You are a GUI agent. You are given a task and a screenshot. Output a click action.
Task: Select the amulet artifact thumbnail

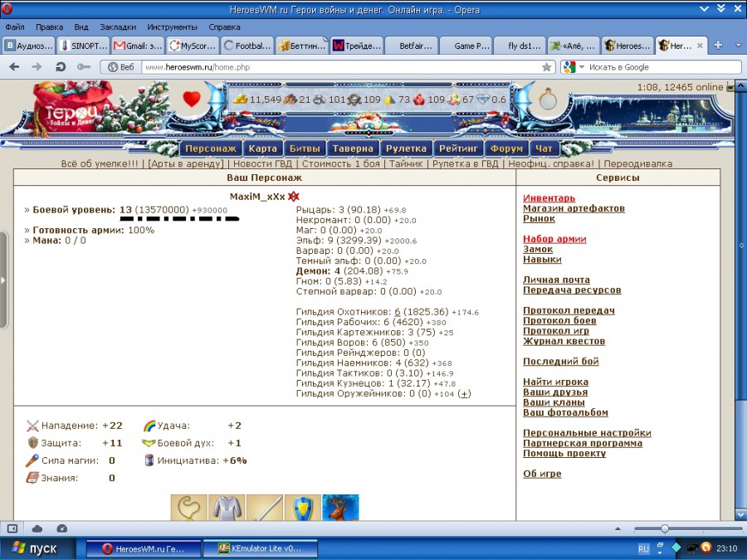pyautogui.click(x=188, y=507)
